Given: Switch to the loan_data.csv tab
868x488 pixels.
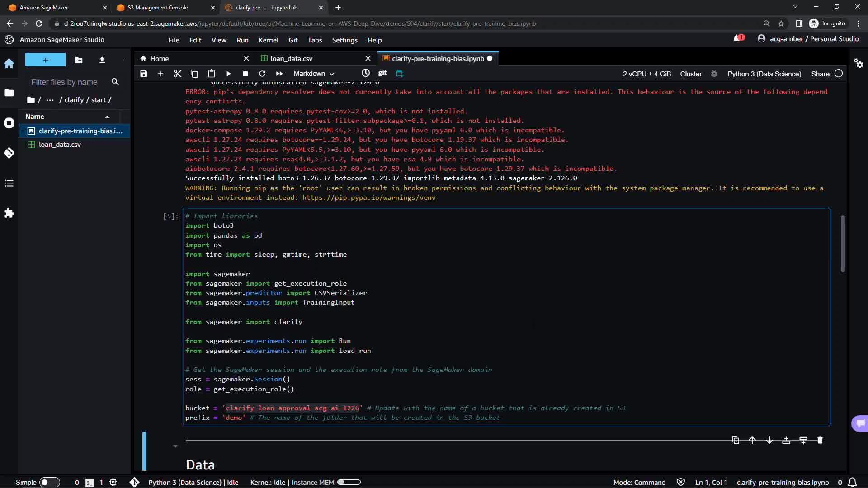Looking at the screenshot, I should 291,59.
